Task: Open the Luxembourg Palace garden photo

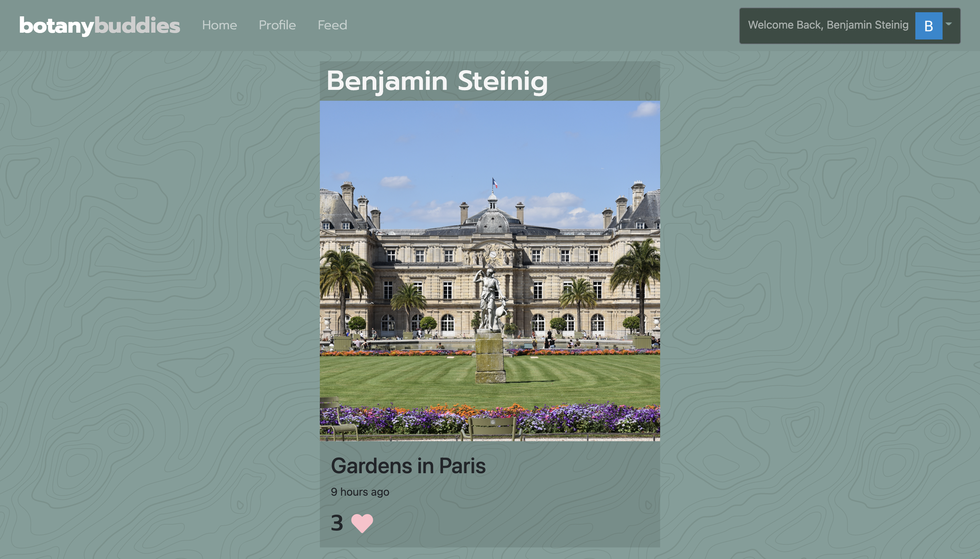Action: point(490,271)
